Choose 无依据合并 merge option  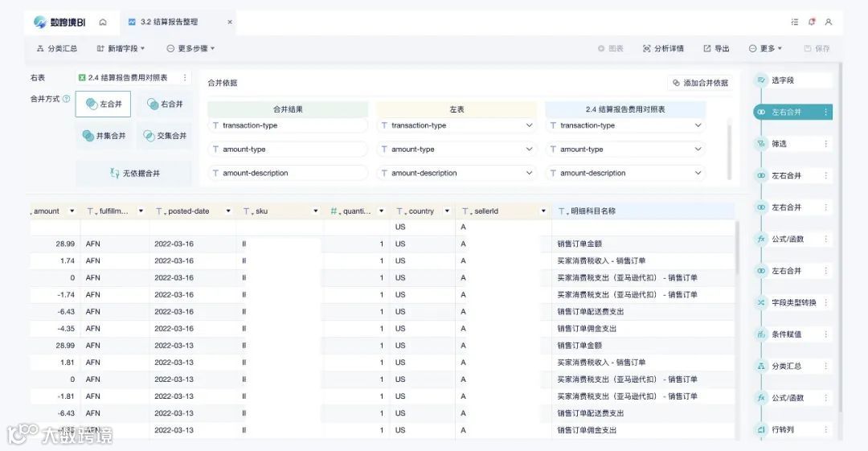(x=134, y=174)
